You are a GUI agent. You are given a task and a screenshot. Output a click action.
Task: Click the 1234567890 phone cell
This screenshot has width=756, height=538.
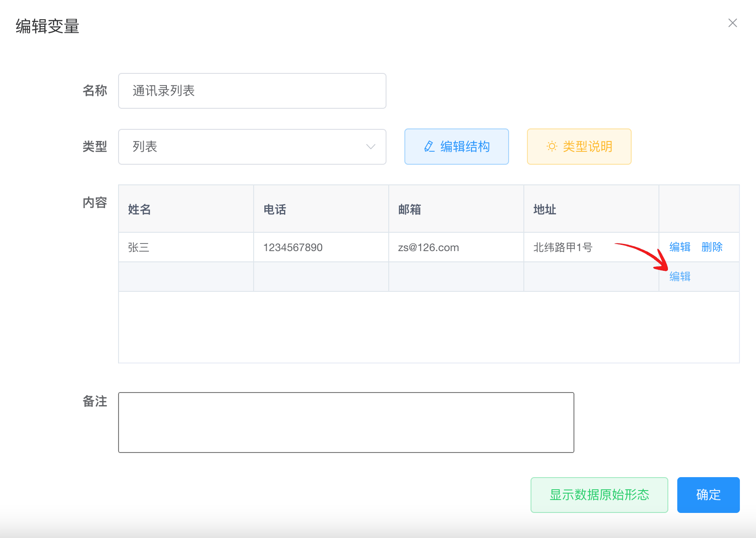tap(321, 247)
